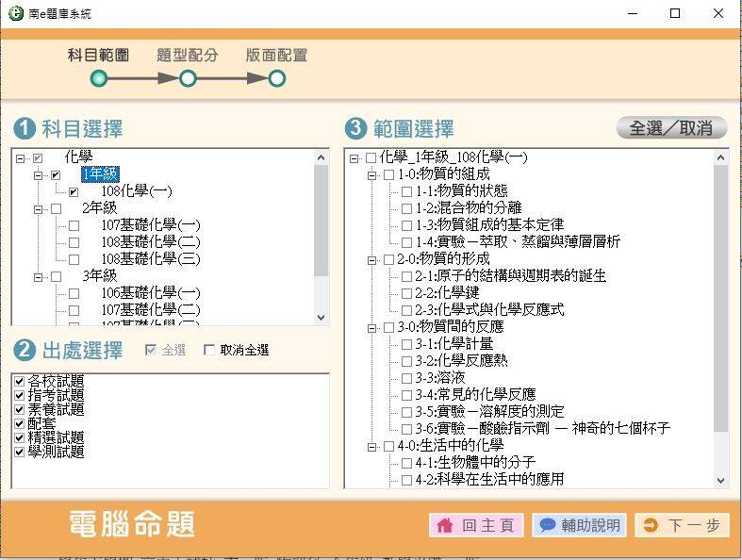This screenshot has width=742, height=560.
Task: Collapse the 化學 subject tree node
Action: [20, 158]
